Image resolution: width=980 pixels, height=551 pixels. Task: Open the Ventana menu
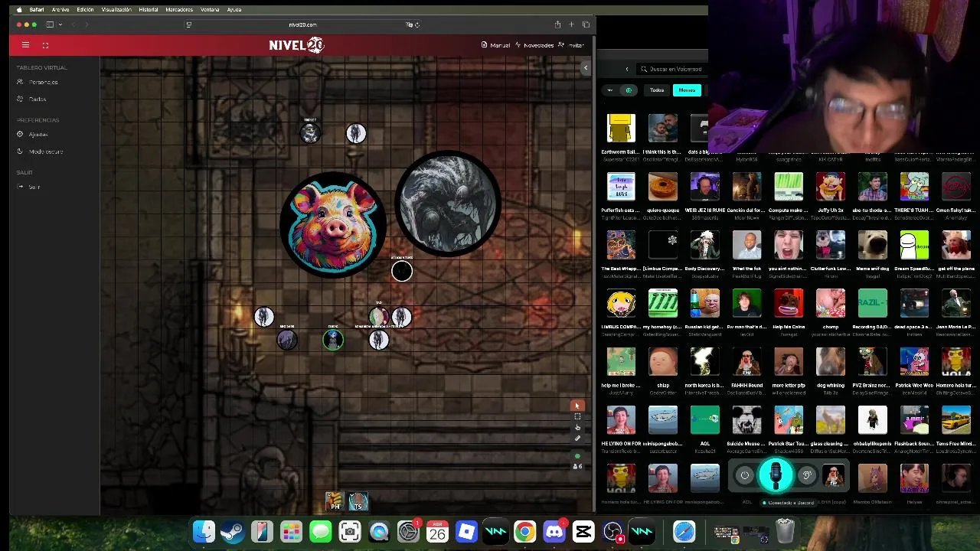click(210, 10)
